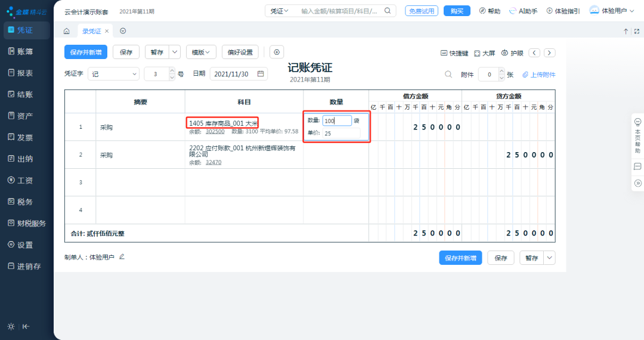Collapse the sidebar with the arrow icon

[26, 327]
